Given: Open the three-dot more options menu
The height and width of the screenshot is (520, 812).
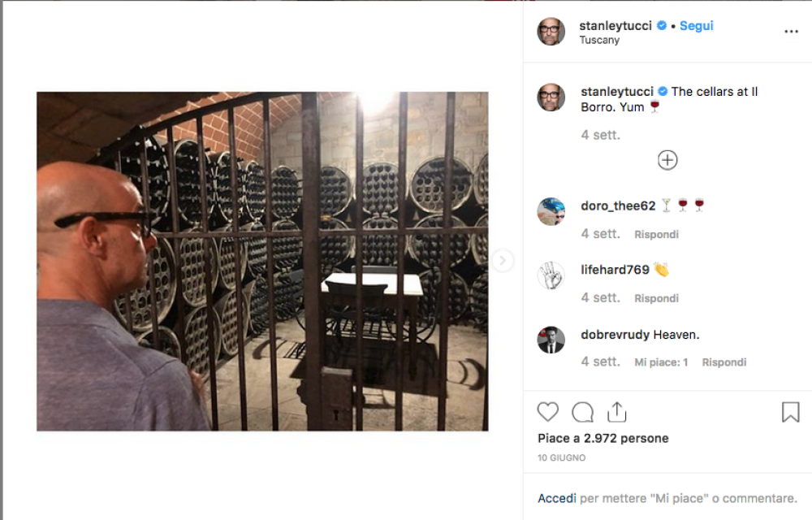Looking at the screenshot, I should coord(791,32).
